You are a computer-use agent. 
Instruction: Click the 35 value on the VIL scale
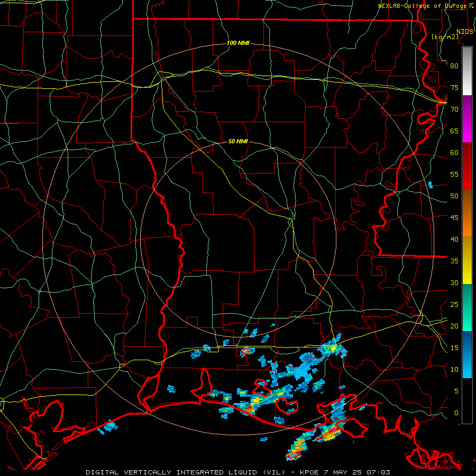(x=454, y=261)
